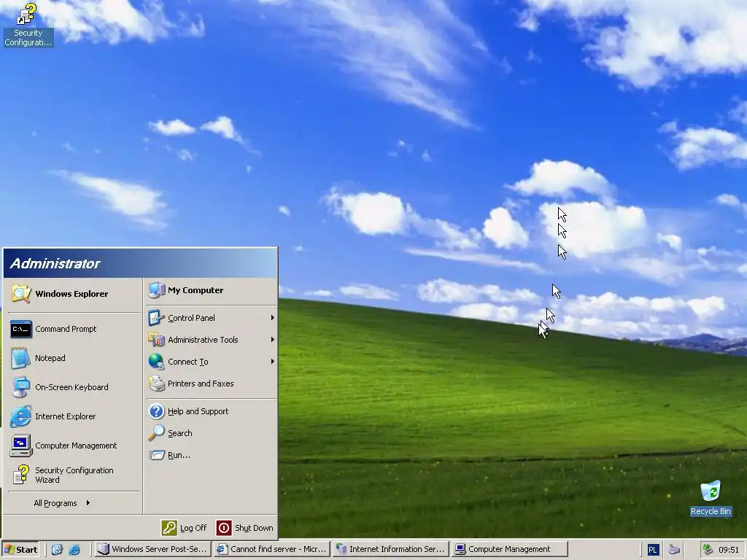Click the My Computer text label

pos(196,290)
